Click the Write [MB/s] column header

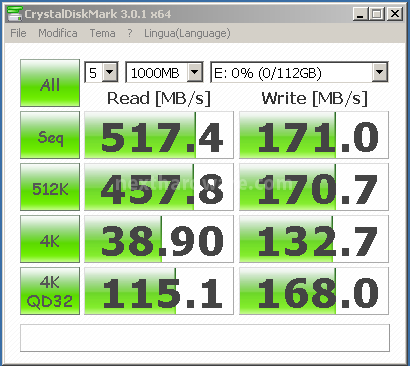315,99
